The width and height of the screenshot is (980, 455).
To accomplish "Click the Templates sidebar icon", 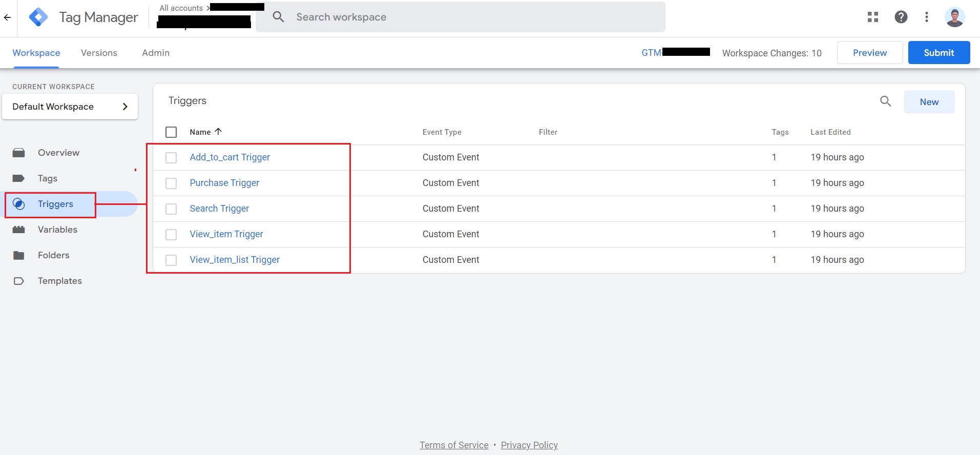I will 19,281.
